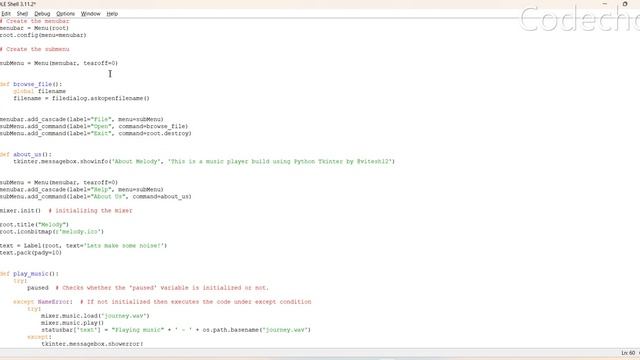Click the 'text.pack(pady=10)' line
640x360 pixels.
31,253
